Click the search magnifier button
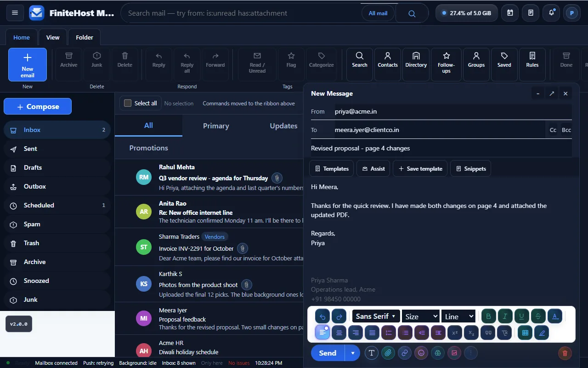 [412, 13]
